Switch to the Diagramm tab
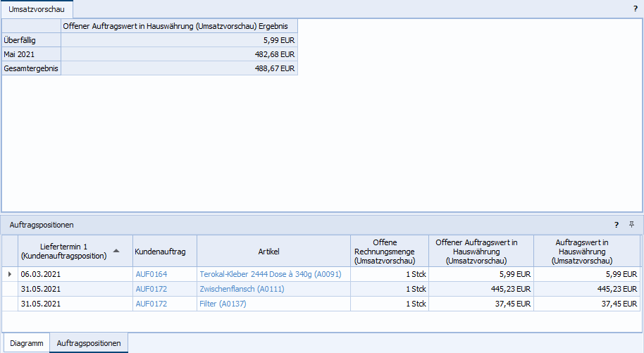This screenshot has height=353, width=644. [x=26, y=343]
